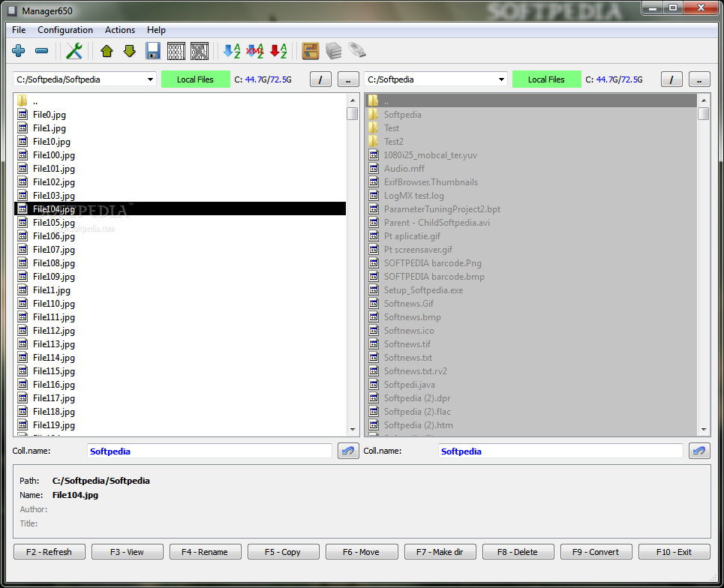724x588 pixels.
Task: Click F3 - View button
Action: (128, 552)
